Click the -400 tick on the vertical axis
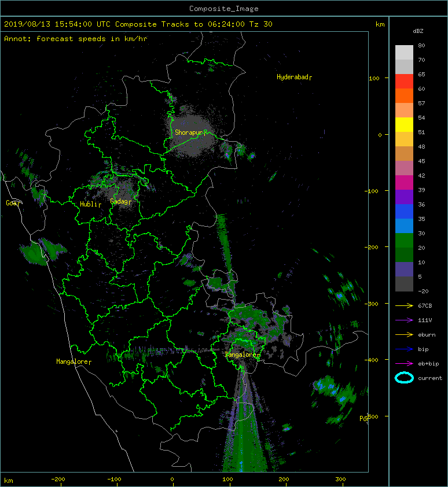The height and width of the screenshot is (487, 448). click(x=371, y=360)
